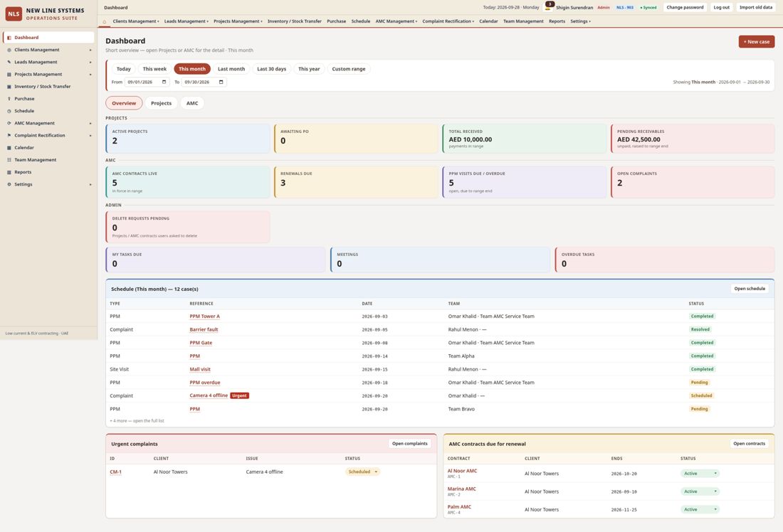Click the AMC Management sidebar icon
Screen dimensions: 783x532
(x=9, y=123)
